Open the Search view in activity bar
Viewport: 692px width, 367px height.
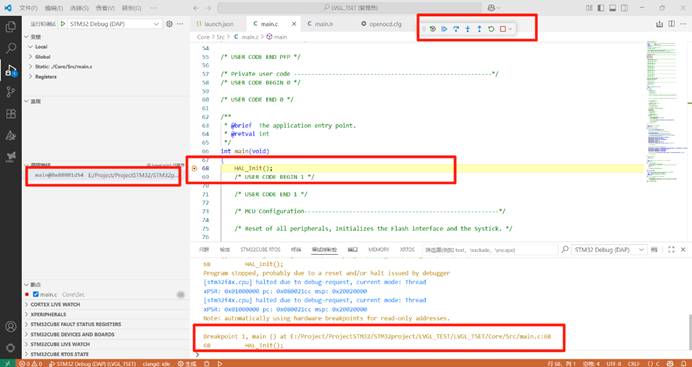[x=11, y=48]
